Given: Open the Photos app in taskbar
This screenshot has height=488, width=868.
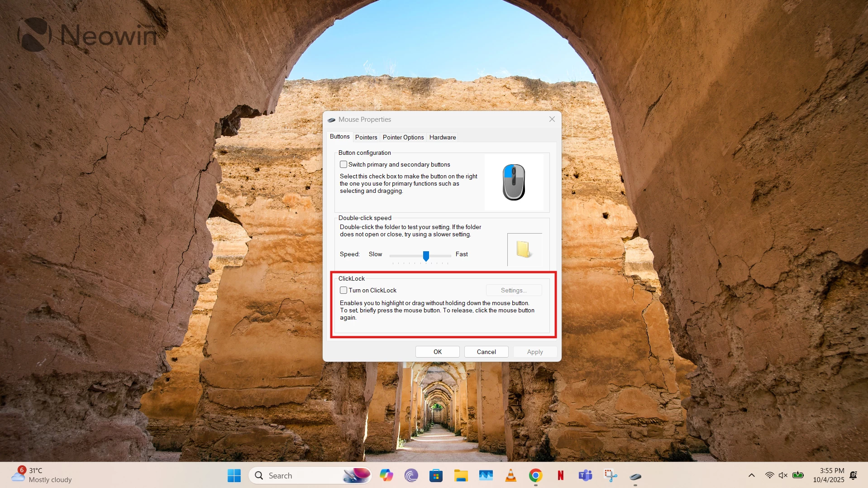Looking at the screenshot, I should point(486,475).
